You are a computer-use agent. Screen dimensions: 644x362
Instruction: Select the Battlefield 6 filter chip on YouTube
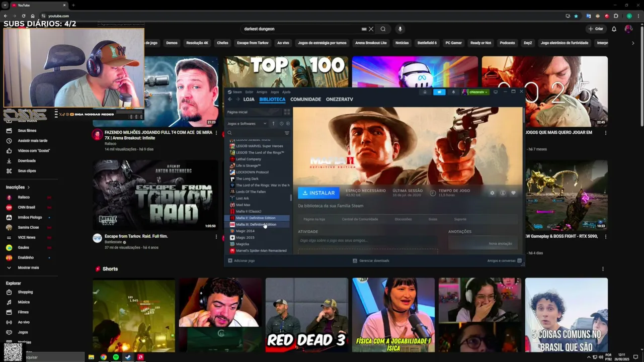point(427,43)
